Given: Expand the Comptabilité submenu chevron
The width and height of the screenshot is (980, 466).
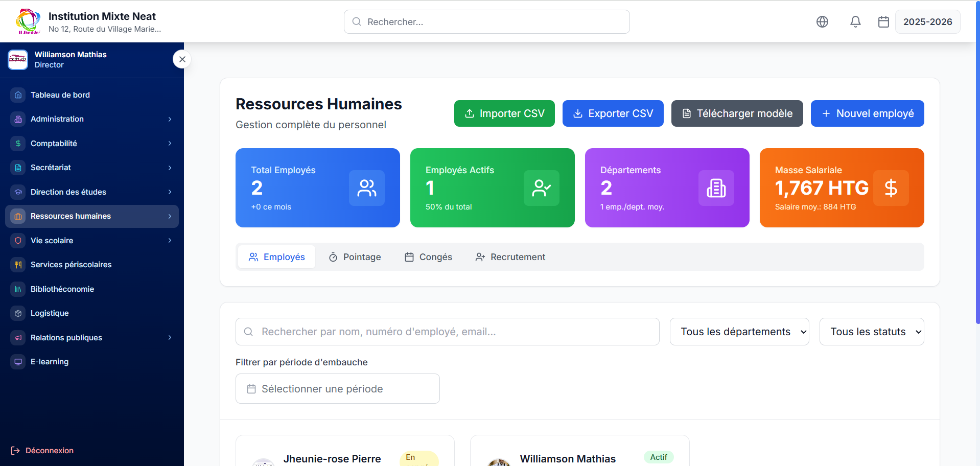Looking at the screenshot, I should [x=170, y=144].
